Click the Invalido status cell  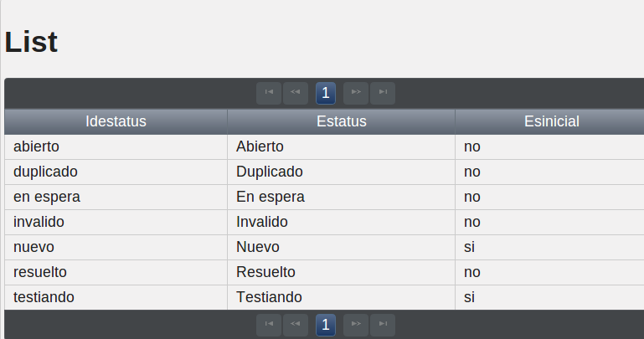[342, 222]
